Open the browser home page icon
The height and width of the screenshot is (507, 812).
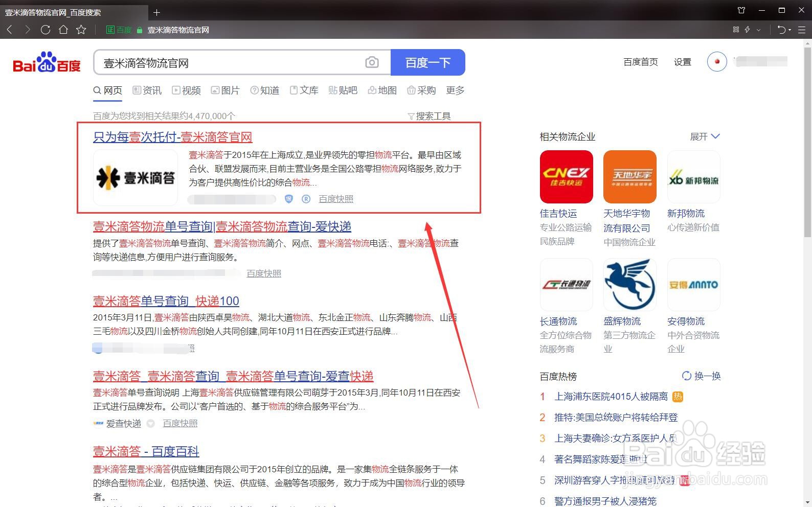click(x=63, y=30)
